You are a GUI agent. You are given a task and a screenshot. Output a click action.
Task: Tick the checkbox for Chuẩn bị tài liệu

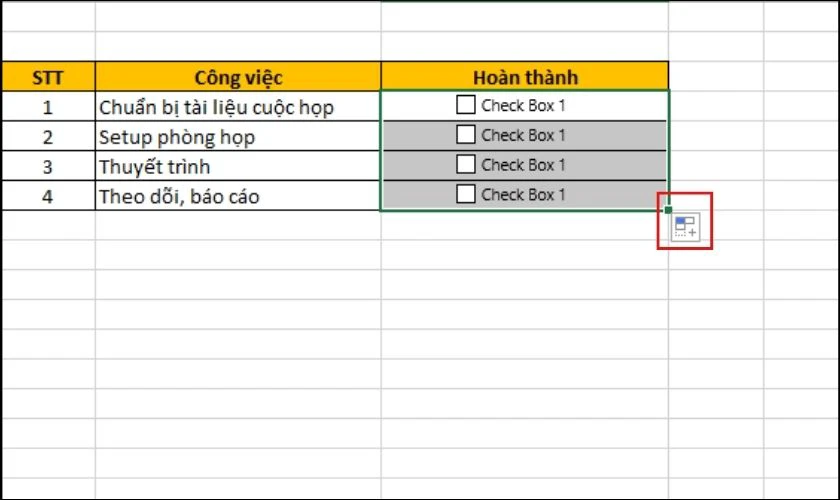tap(466, 105)
